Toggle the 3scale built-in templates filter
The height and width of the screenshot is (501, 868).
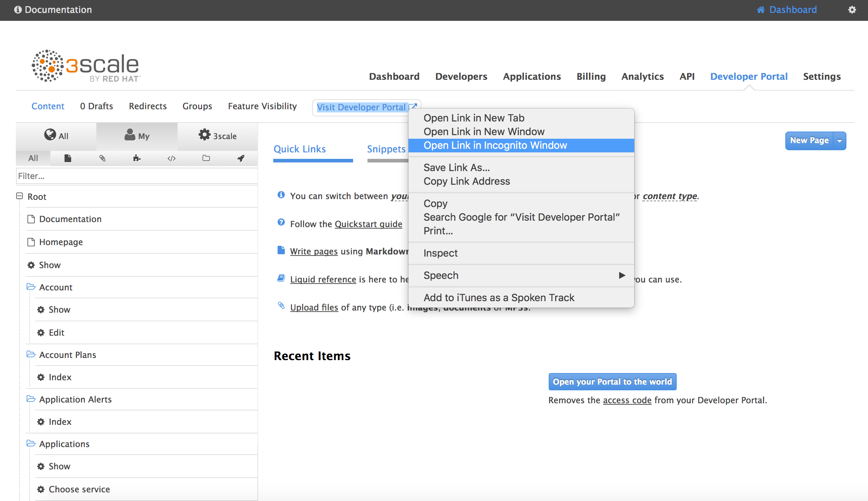pyautogui.click(x=218, y=136)
